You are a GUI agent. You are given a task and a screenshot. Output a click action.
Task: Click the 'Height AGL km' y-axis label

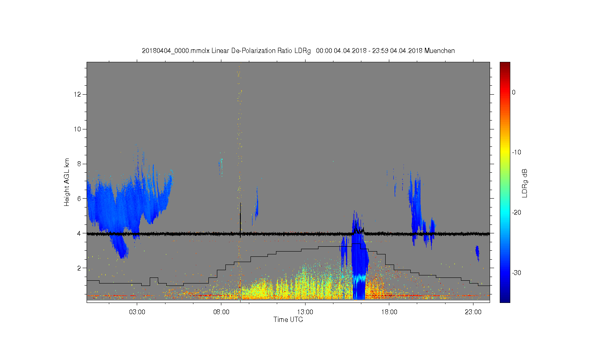67,182
